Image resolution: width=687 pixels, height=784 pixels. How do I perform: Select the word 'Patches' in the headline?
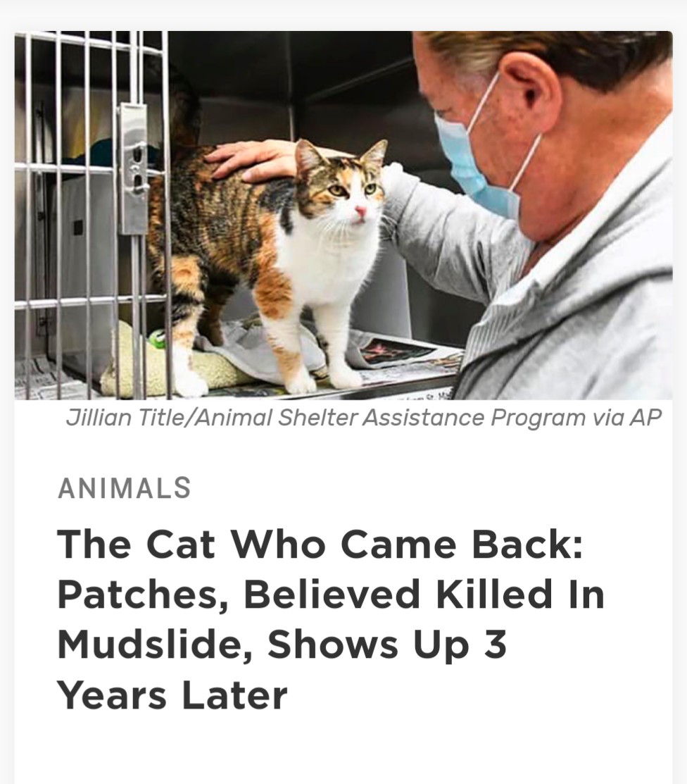144,595
